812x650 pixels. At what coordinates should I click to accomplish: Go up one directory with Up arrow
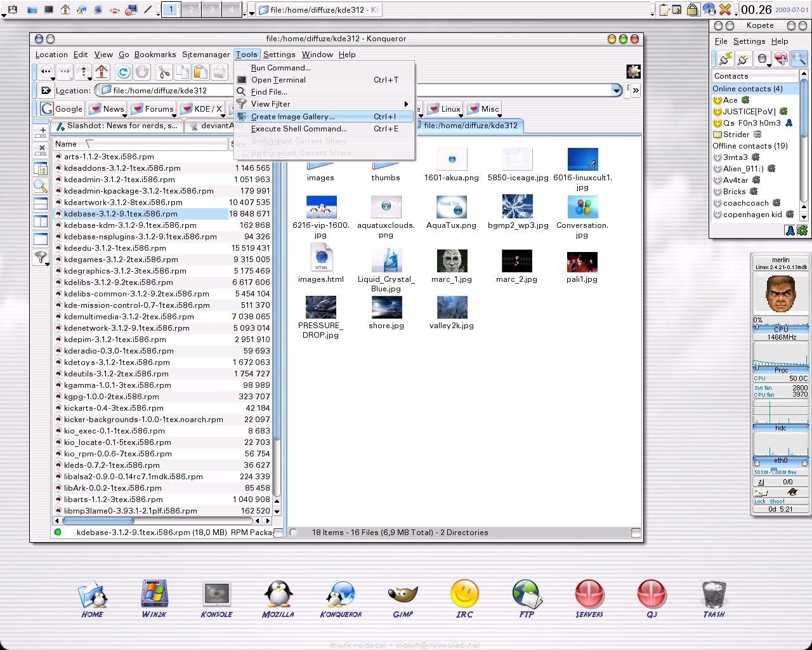[x=83, y=72]
